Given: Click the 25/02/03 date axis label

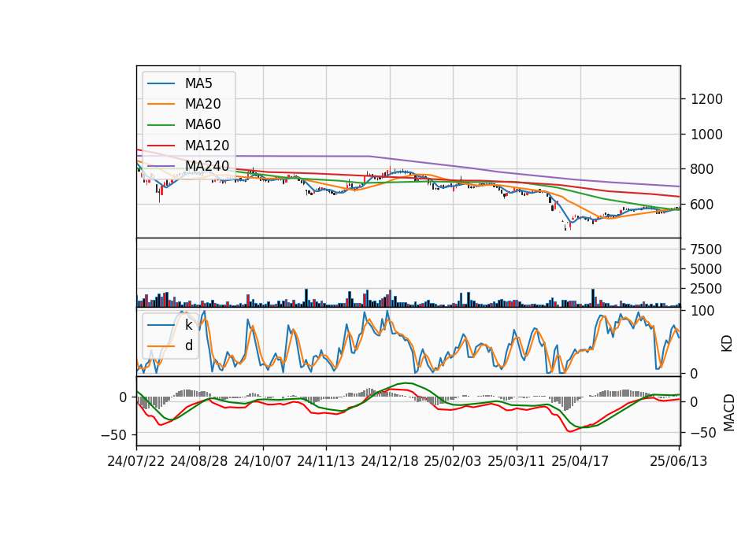Looking at the screenshot, I should tap(453, 461).
